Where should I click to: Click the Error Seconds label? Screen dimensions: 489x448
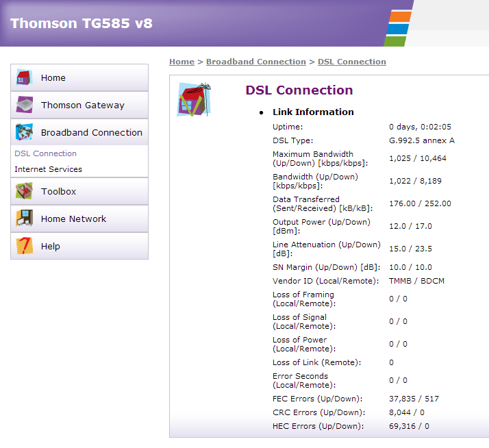point(304,381)
